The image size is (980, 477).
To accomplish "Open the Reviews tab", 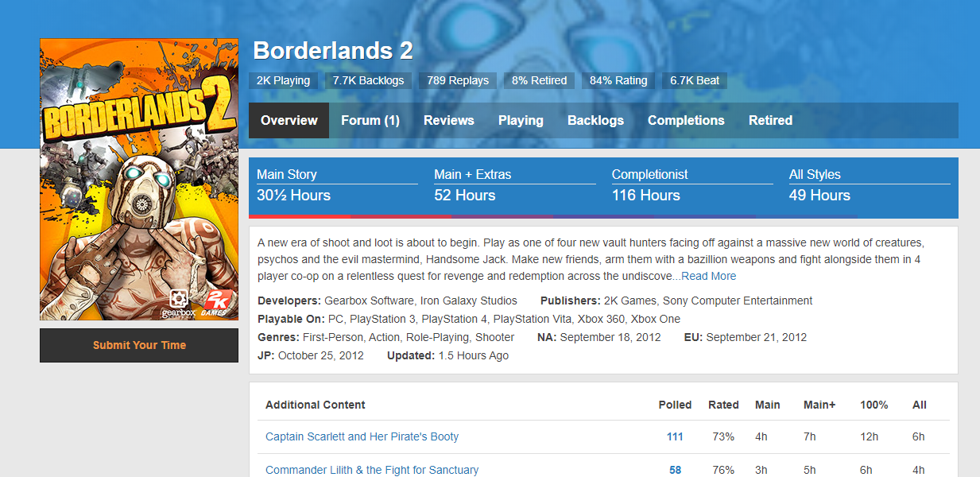I will [449, 121].
